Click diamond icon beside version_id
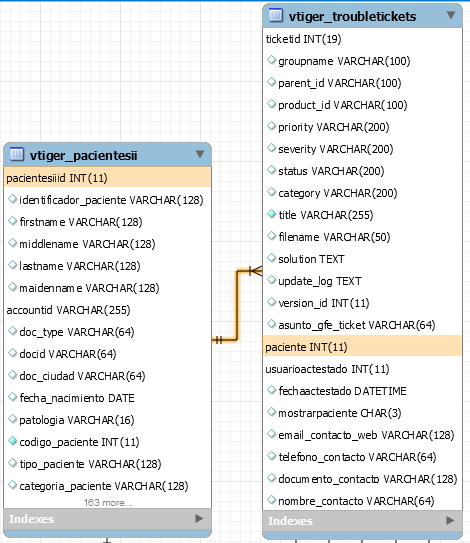The height and width of the screenshot is (543, 470). [272, 302]
